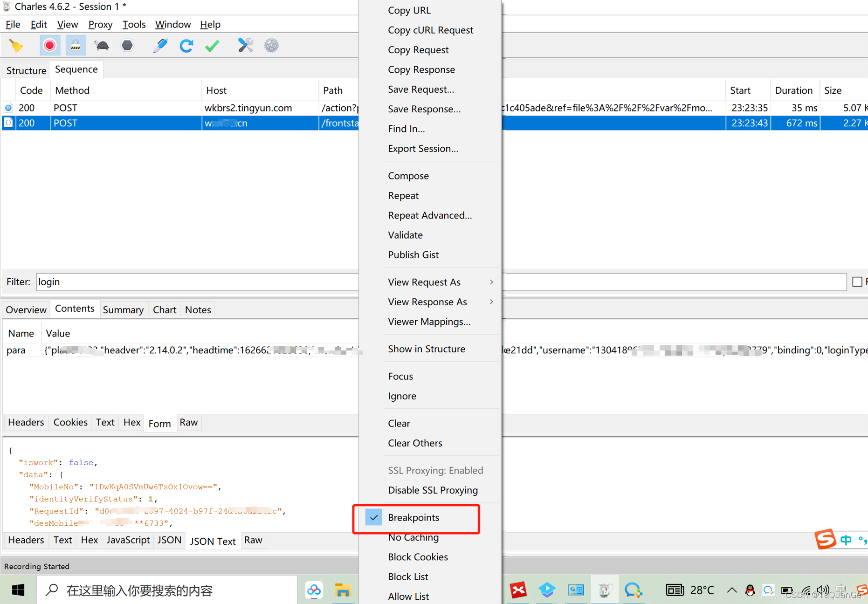Image resolution: width=868 pixels, height=604 pixels.
Task: Select response JavaScript tab
Action: click(x=128, y=540)
